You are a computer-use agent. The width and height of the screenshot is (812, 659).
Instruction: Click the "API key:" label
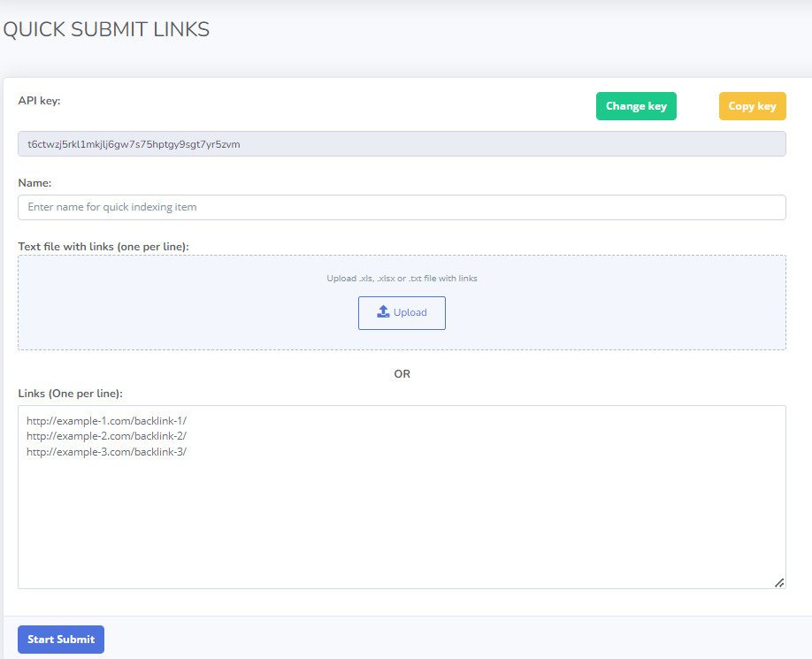(39, 100)
